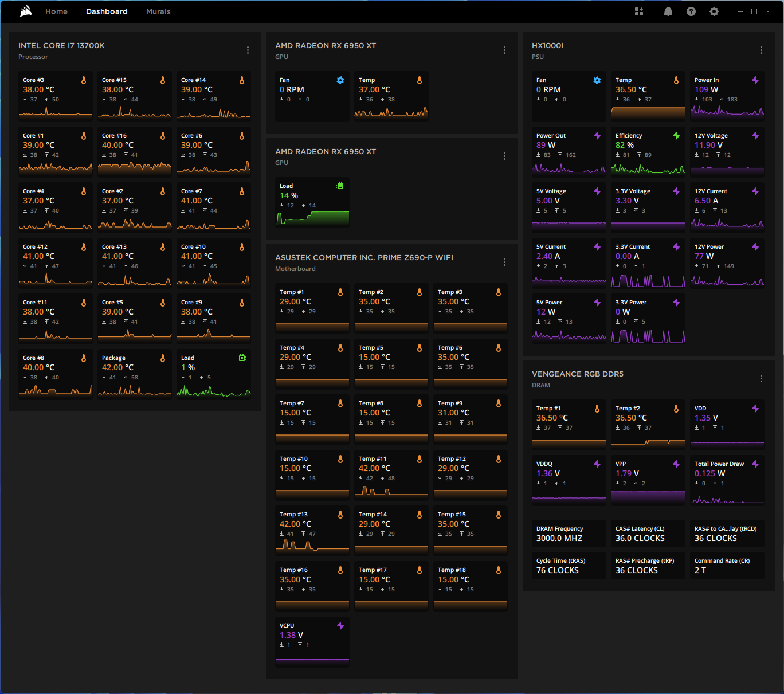
Task: Click the Core #7 41.00 °C reading
Action: click(x=197, y=201)
